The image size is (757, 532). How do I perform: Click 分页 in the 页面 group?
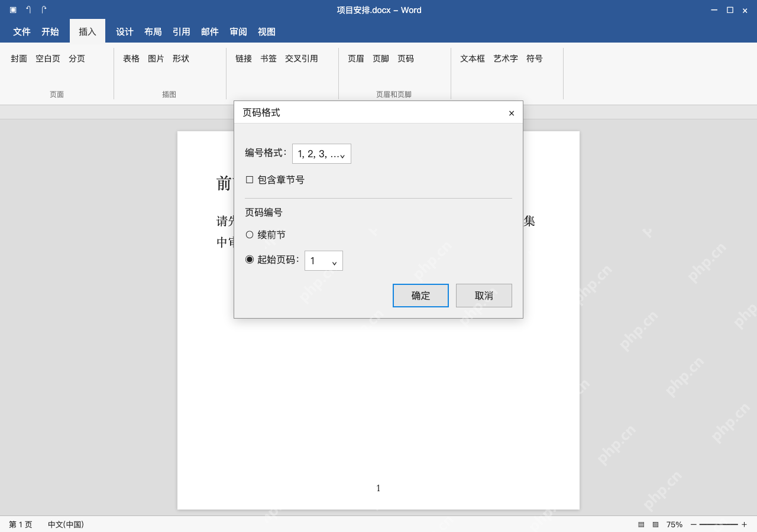77,59
